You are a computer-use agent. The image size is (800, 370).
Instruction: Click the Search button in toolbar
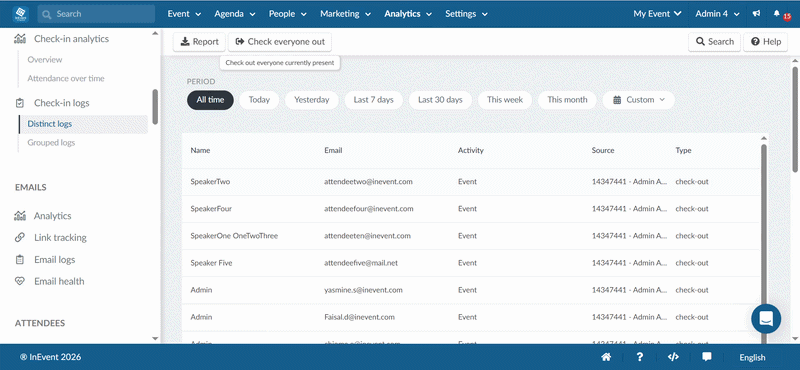(x=714, y=42)
